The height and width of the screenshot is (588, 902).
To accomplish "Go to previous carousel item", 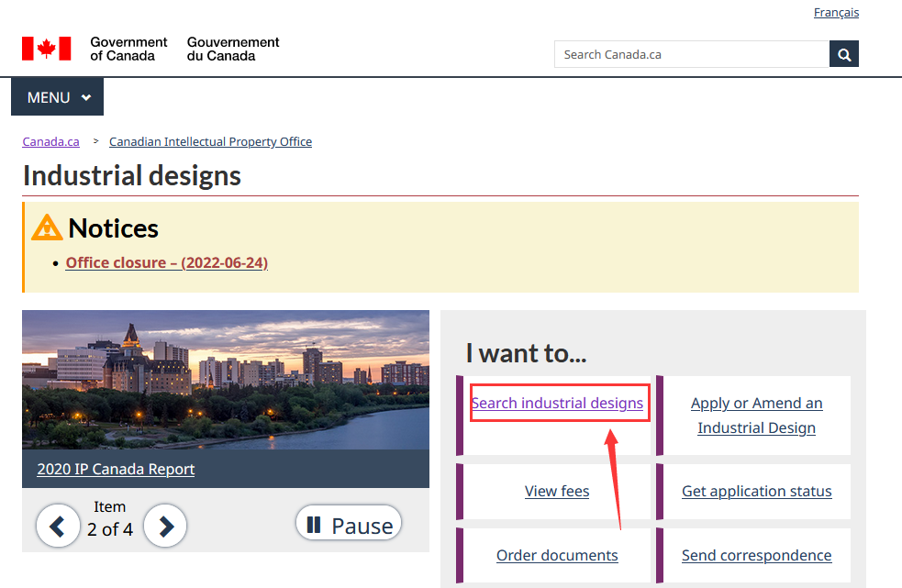I will click(x=58, y=527).
